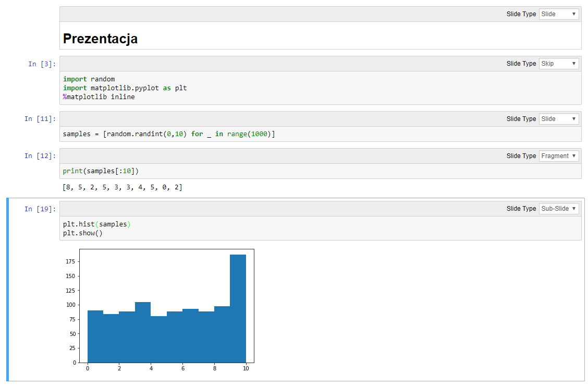The image size is (588, 385).
Task: Click into the samples randint code cell
Action: tap(320, 134)
